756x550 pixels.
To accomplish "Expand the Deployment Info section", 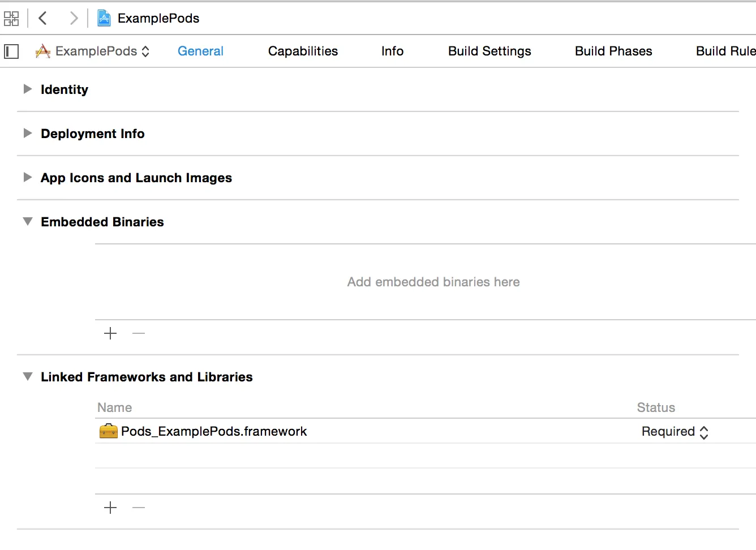I will coord(27,134).
